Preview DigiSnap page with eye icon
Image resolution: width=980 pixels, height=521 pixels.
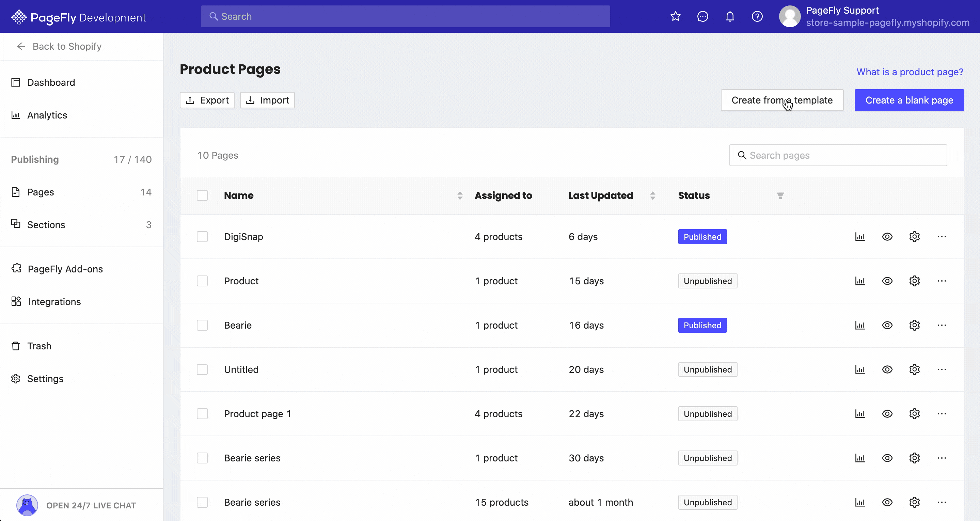tap(887, 237)
